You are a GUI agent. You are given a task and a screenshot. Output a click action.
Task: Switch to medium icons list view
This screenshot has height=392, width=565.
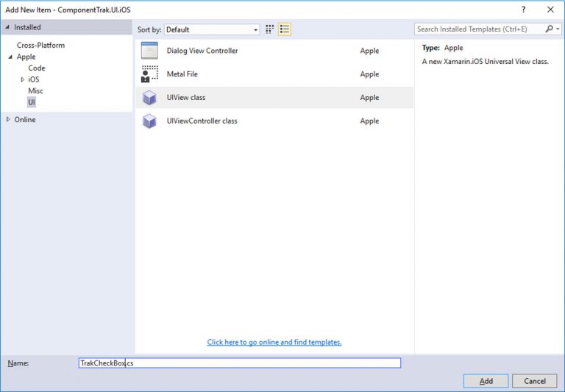(x=285, y=29)
